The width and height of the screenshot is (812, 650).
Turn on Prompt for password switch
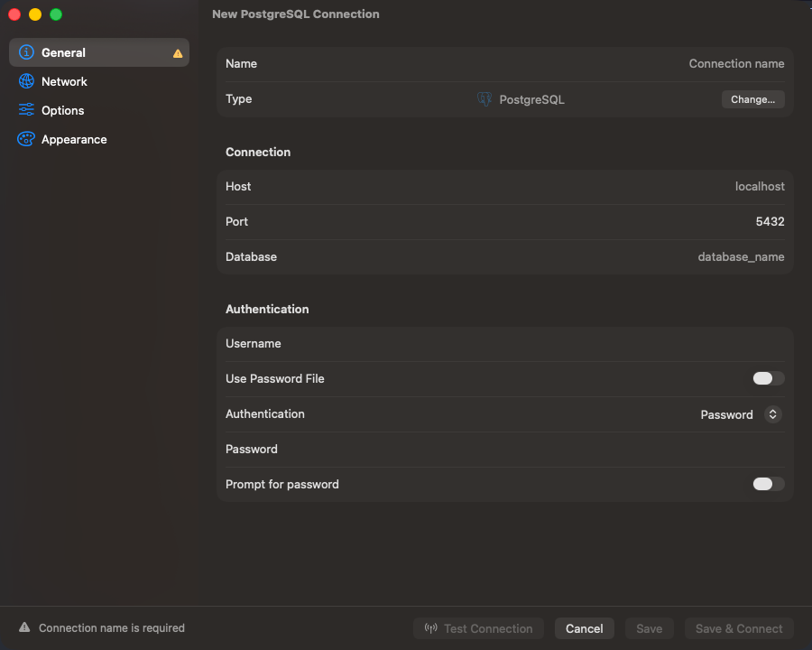[769, 484]
